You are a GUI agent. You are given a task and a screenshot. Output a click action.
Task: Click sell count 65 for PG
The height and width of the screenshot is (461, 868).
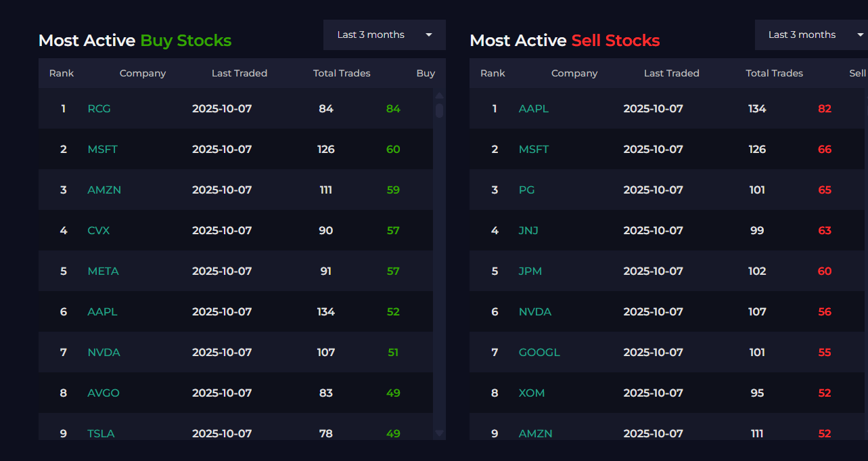coord(825,190)
